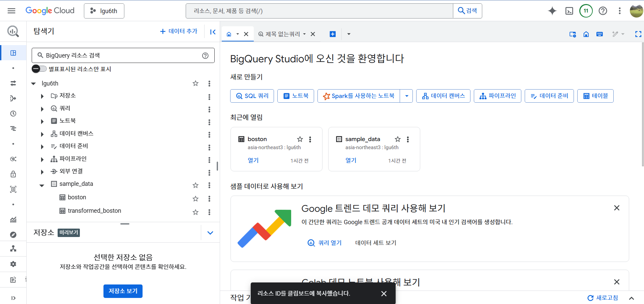Viewport: 644px width, 304px height.
Task: Click 데이터 추가 to add data
Action: pos(179,31)
